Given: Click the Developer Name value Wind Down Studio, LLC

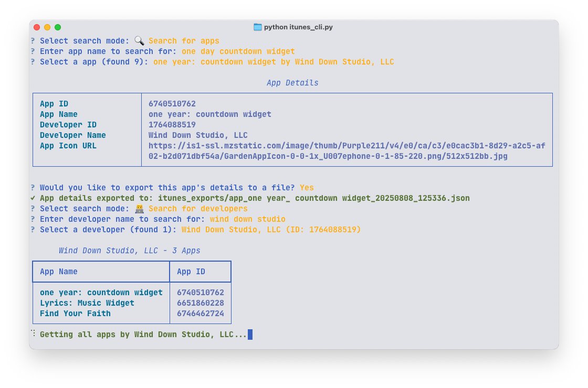Looking at the screenshot, I should (x=198, y=135).
